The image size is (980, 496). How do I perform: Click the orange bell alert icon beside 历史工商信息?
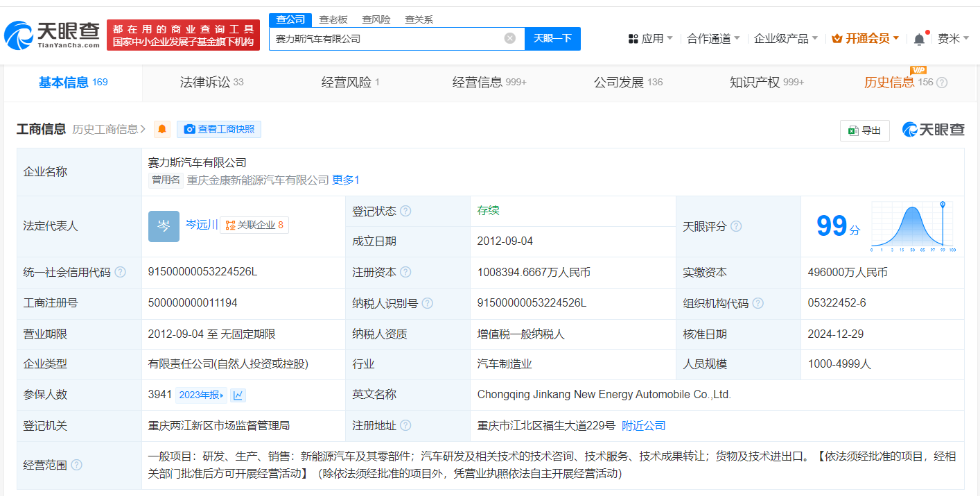pyautogui.click(x=162, y=129)
